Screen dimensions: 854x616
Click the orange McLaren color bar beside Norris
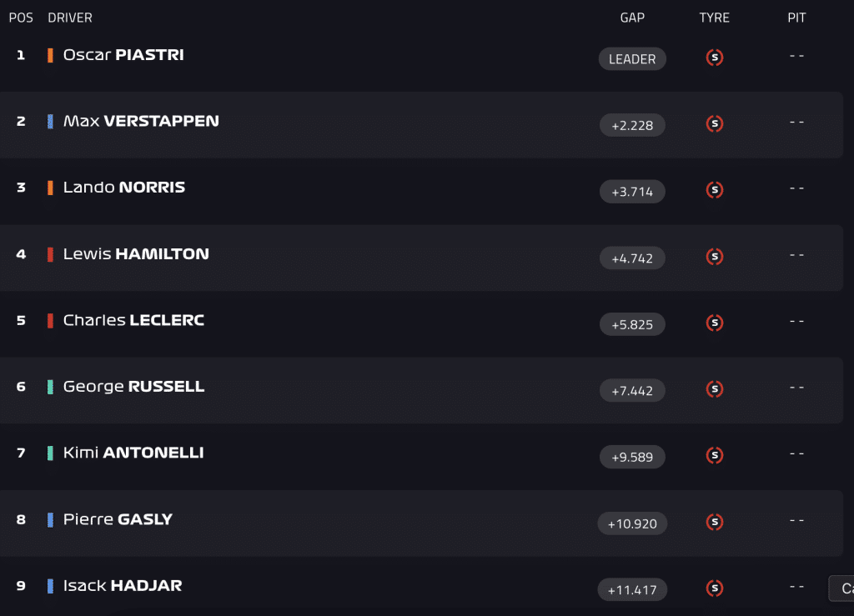[x=50, y=188]
